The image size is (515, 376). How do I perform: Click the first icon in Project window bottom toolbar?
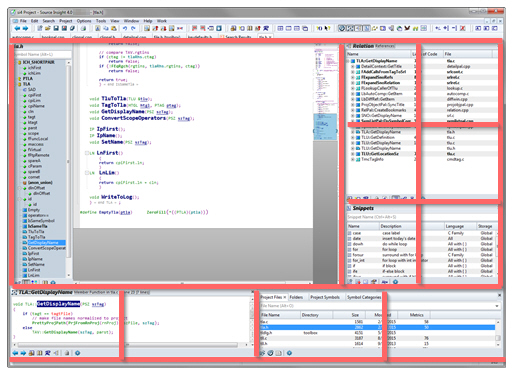[263, 353]
